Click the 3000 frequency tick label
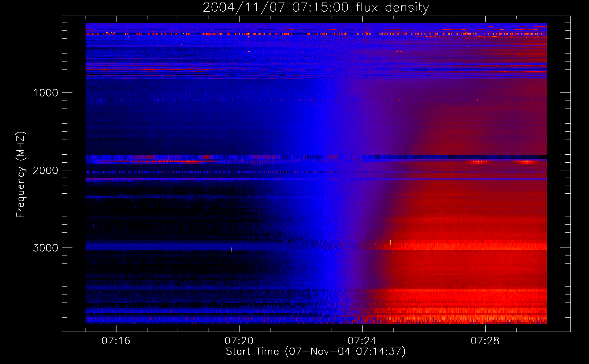The height and width of the screenshot is (364, 589). click(46, 248)
